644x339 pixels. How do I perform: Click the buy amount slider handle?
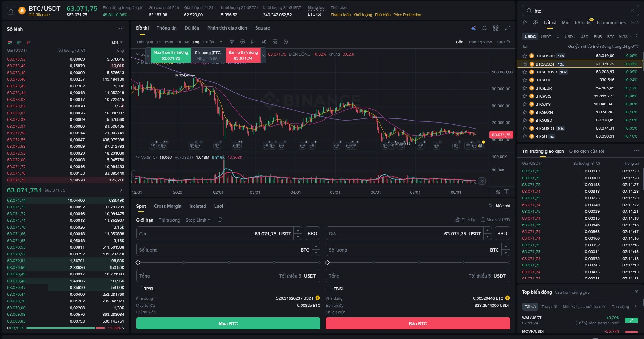click(x=138, y=262)
